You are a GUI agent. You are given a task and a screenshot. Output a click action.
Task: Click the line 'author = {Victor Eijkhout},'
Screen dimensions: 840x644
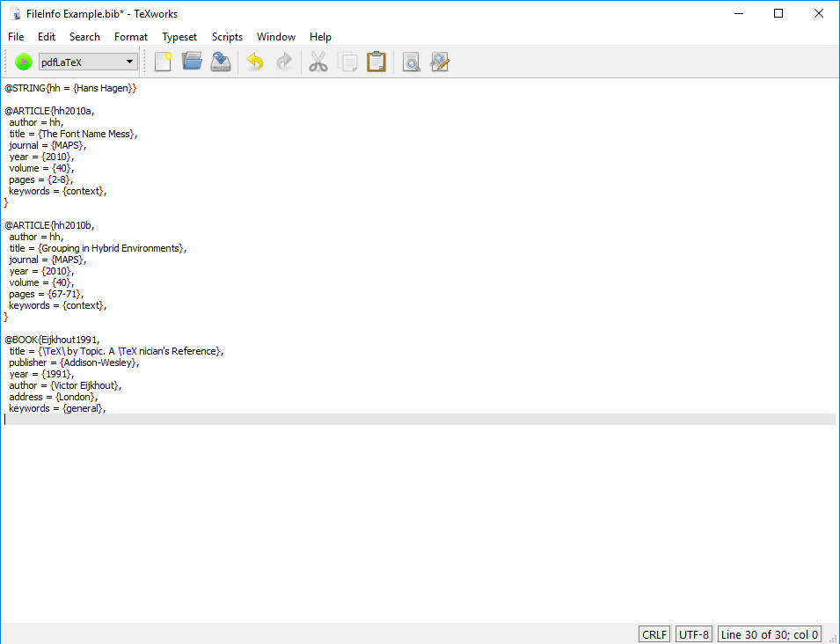(65, 385)
